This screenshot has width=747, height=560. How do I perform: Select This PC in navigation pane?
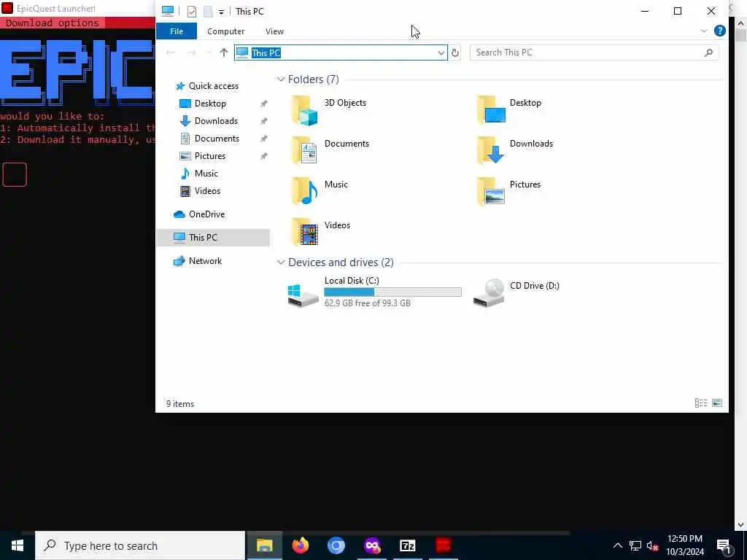213,238
